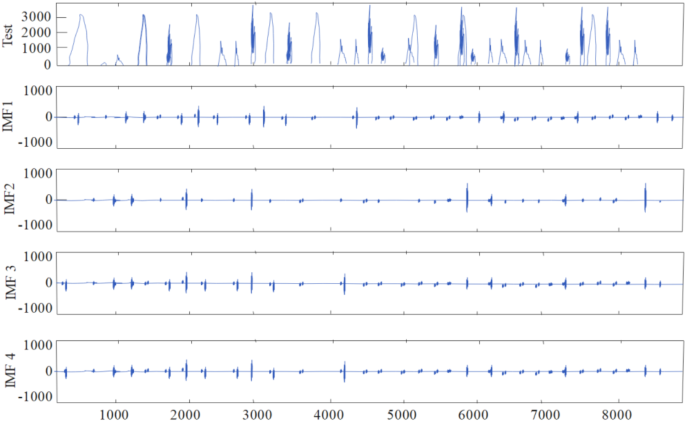Select the x-axis tick label 8000
The height and width of the screenshot is (421, 685).
pyautogui.click(x=618, y=414)
